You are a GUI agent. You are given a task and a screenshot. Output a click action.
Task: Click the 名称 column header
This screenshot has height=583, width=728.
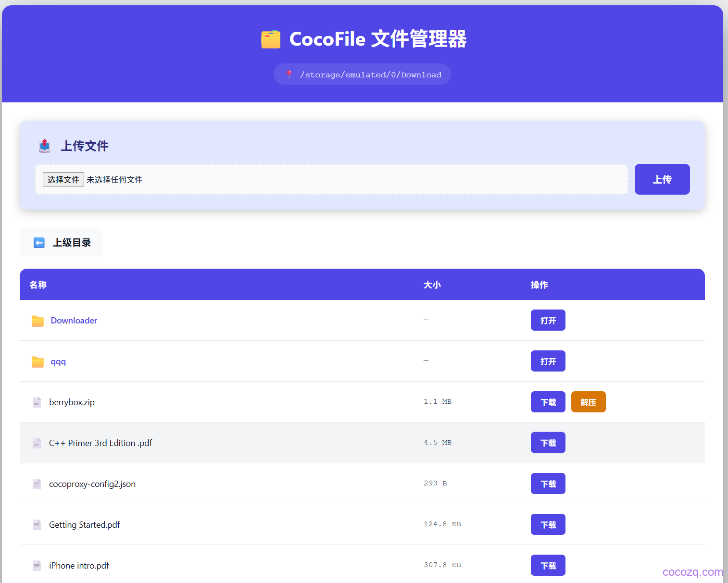(x=38, y=285)
